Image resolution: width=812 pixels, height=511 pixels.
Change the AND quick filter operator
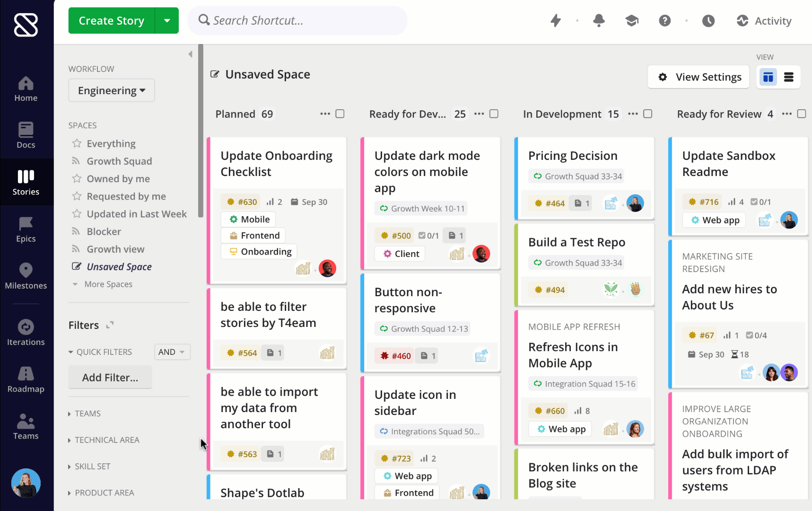pos(172,352)
